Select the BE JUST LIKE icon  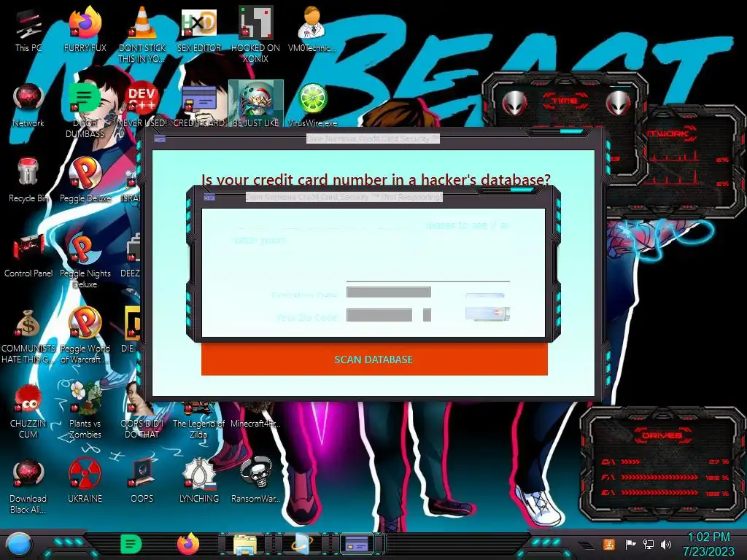tap(256, 104)
